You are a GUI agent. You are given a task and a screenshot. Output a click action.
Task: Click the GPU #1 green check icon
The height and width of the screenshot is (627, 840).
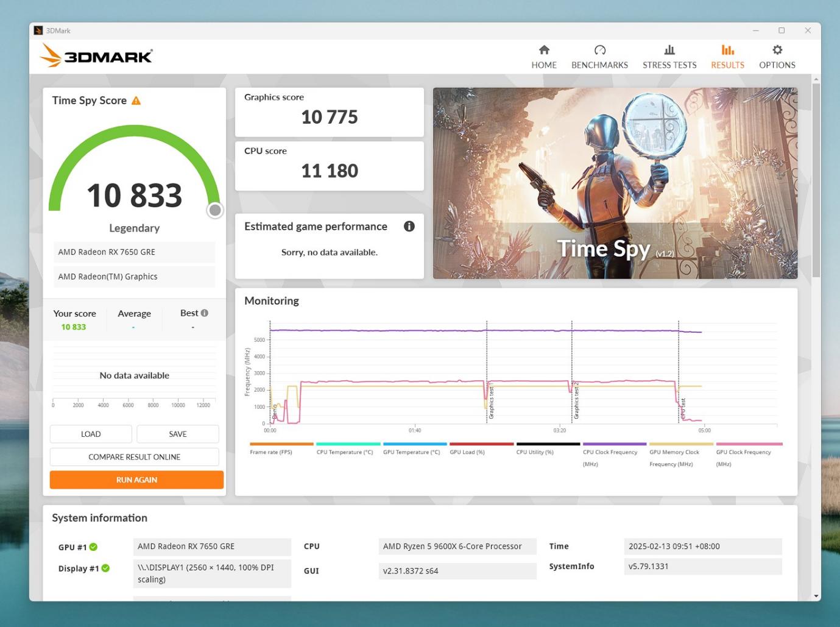[93, 547]
